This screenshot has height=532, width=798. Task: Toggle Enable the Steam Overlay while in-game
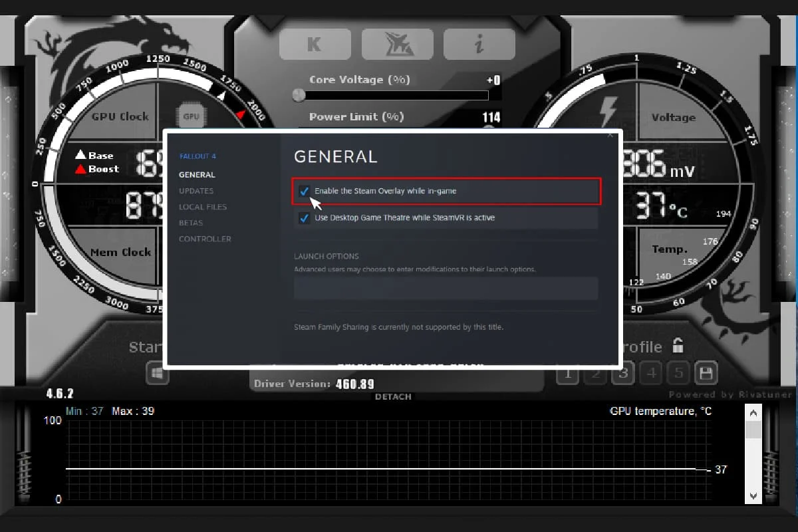(x=305, y=191)
